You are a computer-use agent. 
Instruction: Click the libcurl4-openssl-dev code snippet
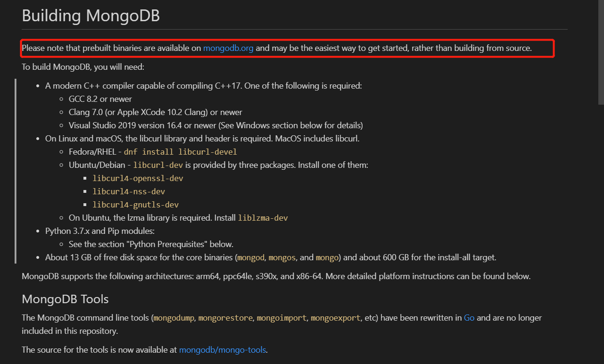pyautogui.click(x=138, y=178)
